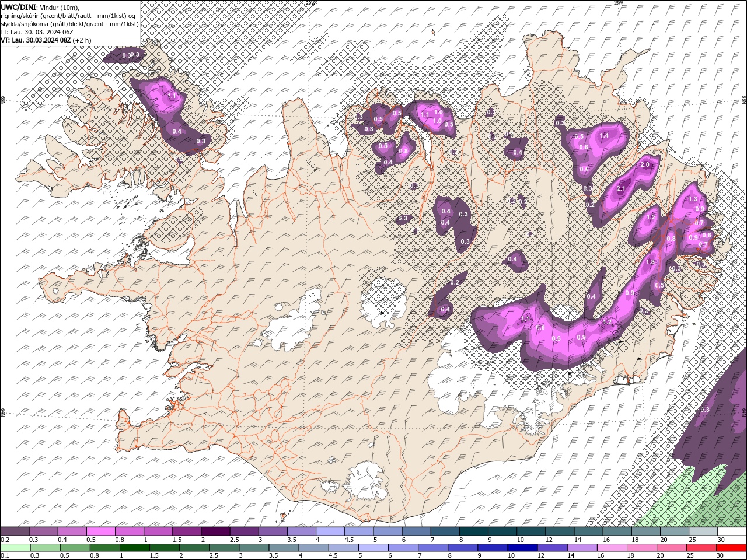The height and width of the screenshot is (560, 747).
Task: Click the '4.5' label under the upper scale
Action: pos(349,540)
